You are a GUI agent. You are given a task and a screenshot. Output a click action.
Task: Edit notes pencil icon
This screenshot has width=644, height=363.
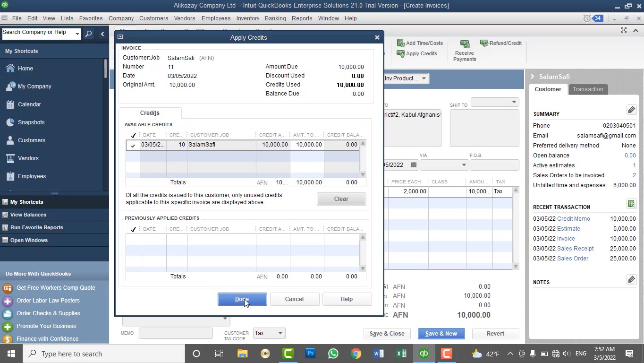(631, 279)
